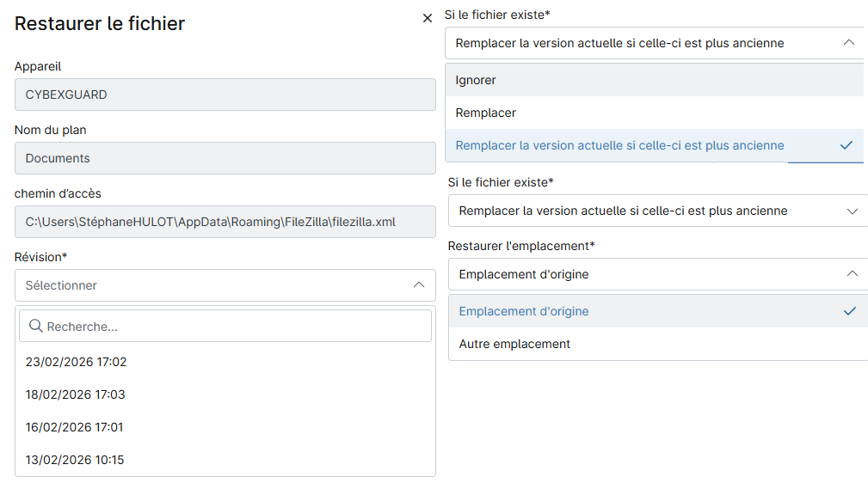868x483 pixels.
Task: Select the plain Remplacer option
Action: click(x=486, y=113)
